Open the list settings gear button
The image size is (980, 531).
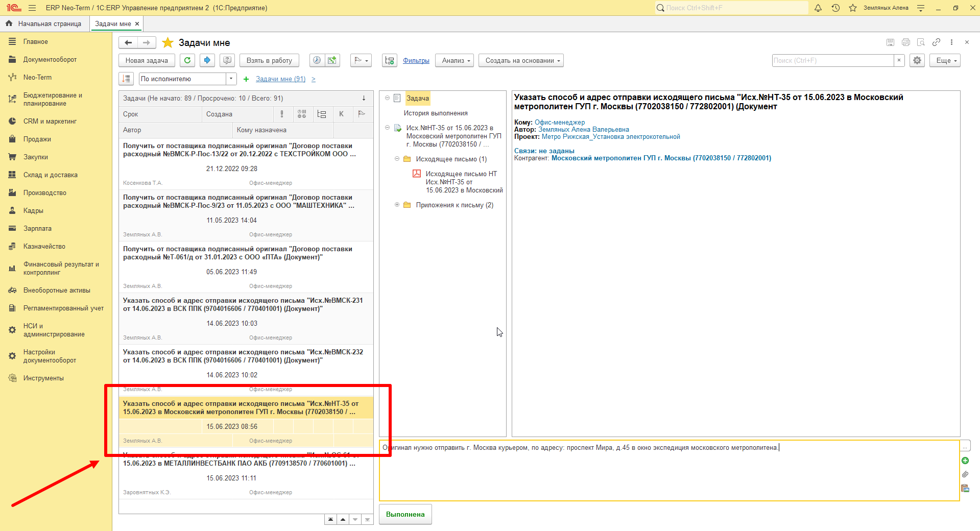[917, 60]
